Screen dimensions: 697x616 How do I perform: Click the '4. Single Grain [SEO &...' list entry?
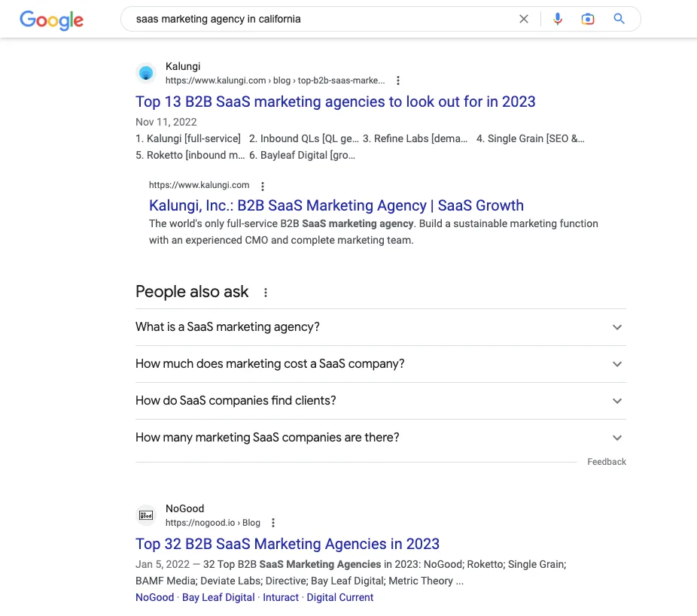click(531, 138)
